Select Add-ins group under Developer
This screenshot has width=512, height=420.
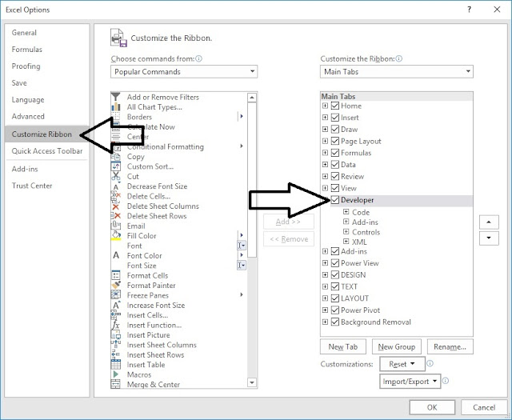pos(365,222)
